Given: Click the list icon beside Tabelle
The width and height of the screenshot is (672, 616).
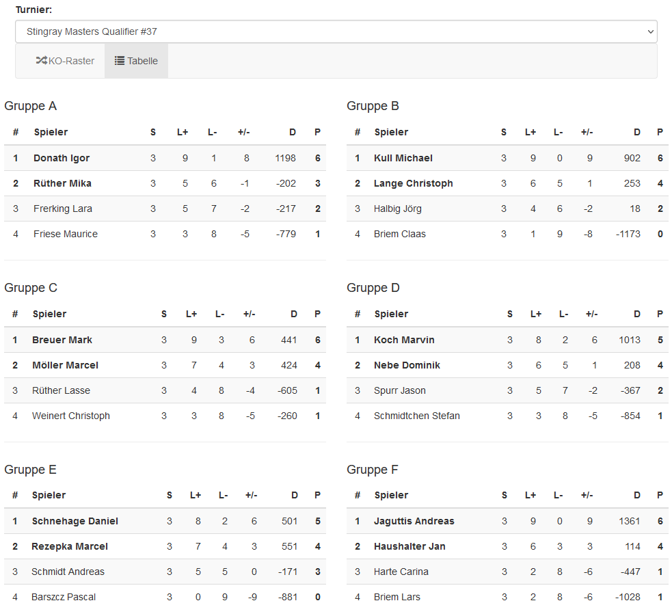Looking at the screenshot, I should (x=119, y=61).
